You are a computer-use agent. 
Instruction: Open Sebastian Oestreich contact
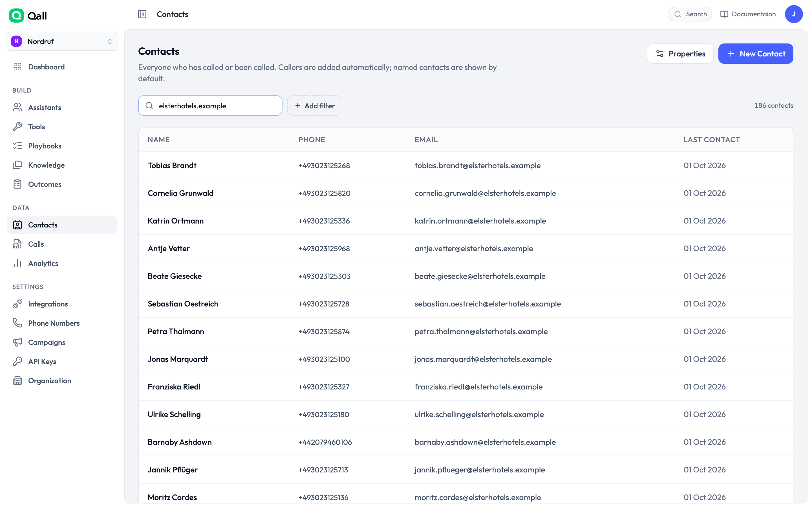466,304
